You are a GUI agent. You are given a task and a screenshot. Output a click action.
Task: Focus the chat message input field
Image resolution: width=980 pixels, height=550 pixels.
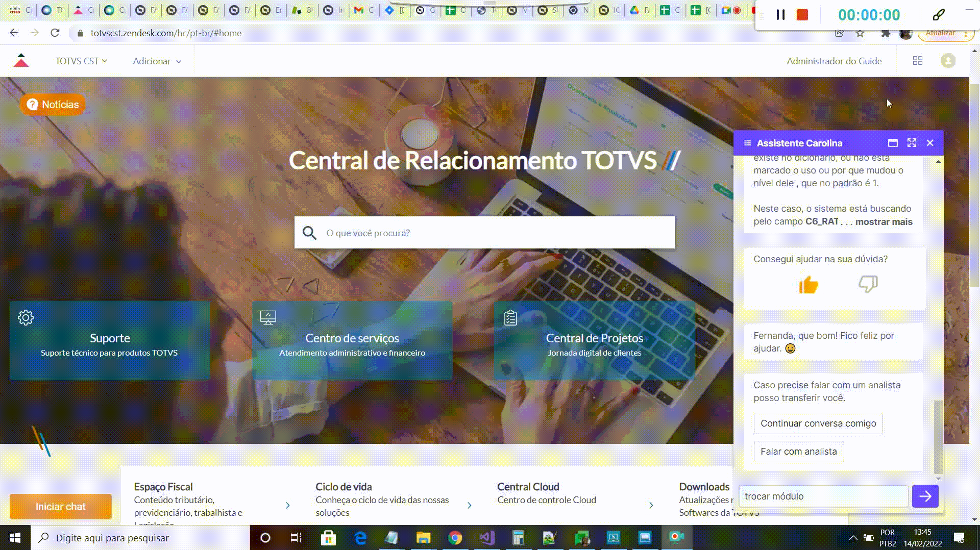[824, 496]
